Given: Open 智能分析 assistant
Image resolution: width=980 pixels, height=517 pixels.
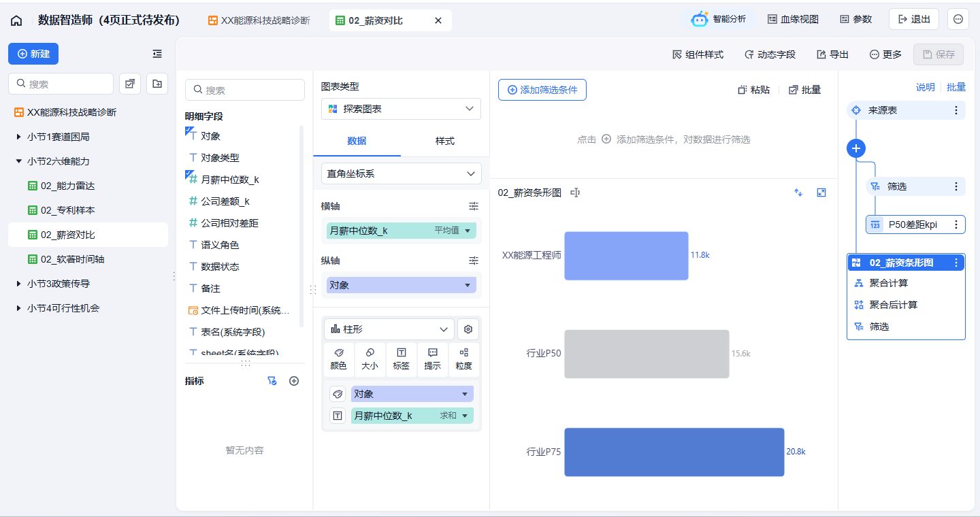Looking at the screenshot, I should click(719, 19).
